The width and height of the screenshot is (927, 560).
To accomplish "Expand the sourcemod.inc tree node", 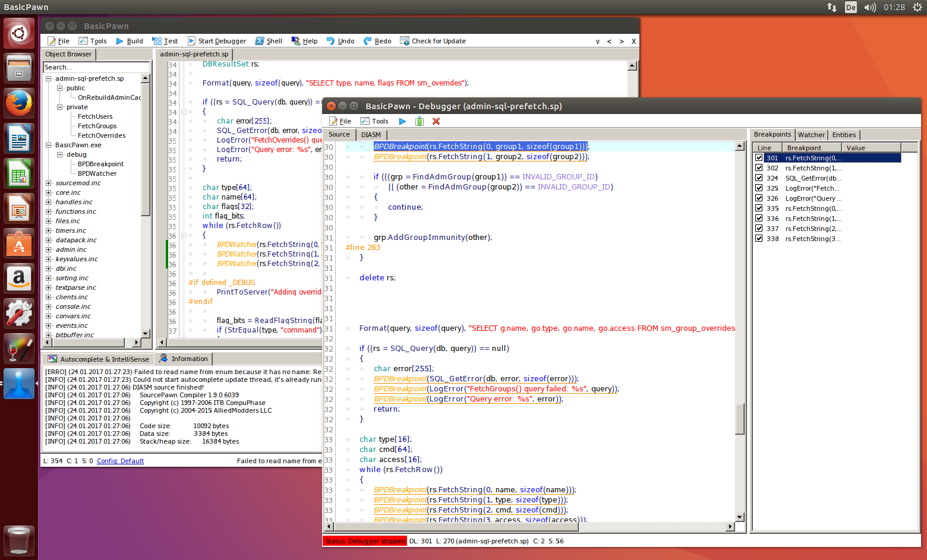I will (x=49, y=183).
